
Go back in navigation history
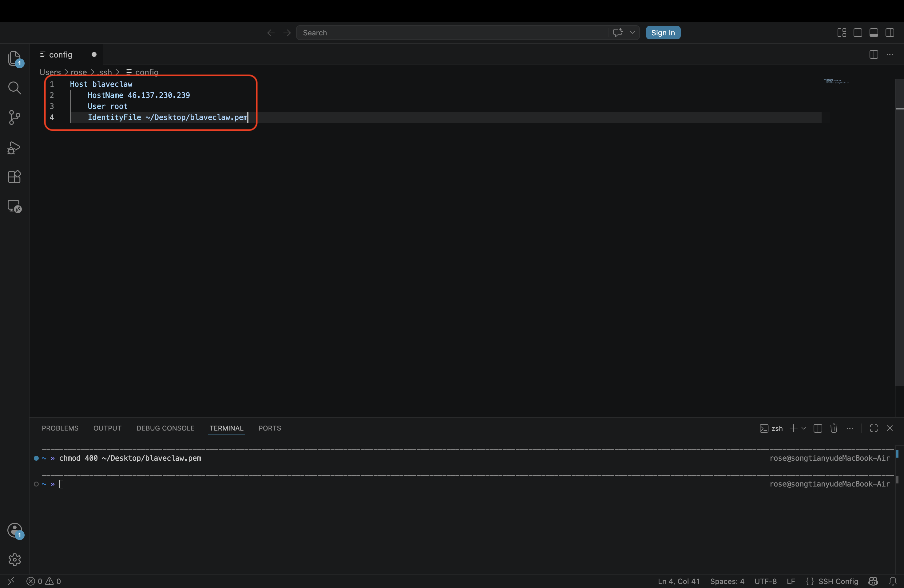271,33
